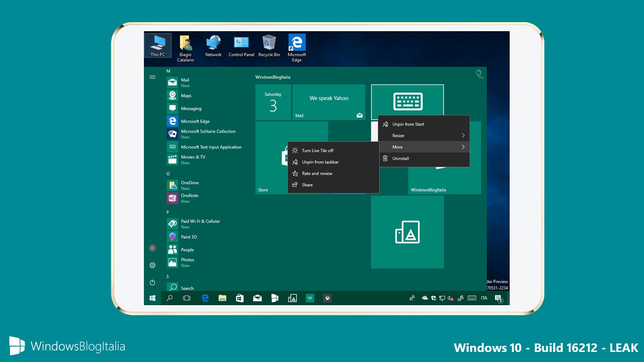Screen dimensions: 644x362
Task: Click the letter S header in app list
Action: coord(168,277)
